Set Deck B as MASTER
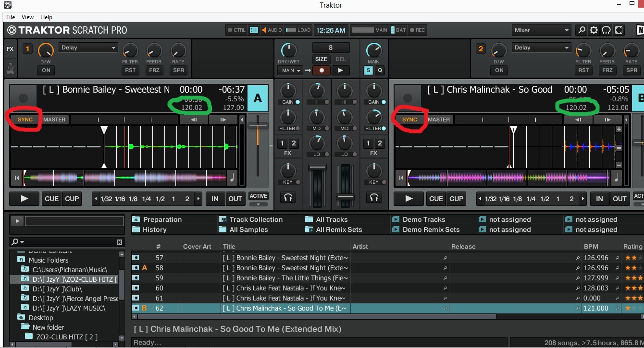The width and height of the screenshot is (644, 348). tap(439, 120)
